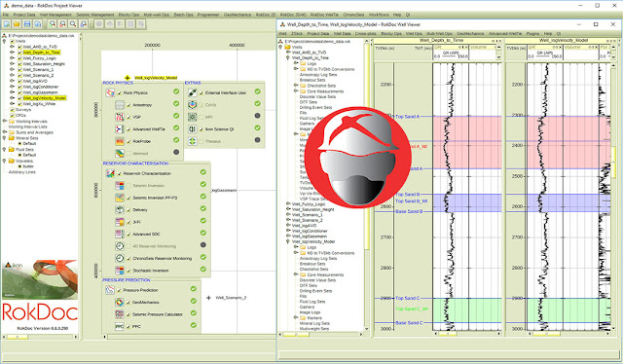Uncheck Well_Saturation_Height in the project tree

click(19, 64)
